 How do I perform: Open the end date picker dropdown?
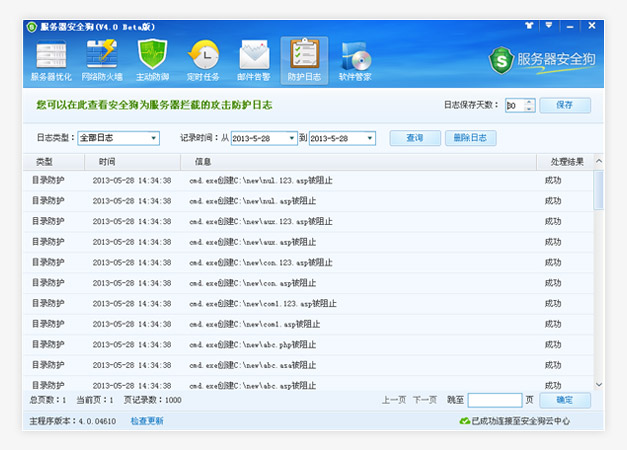pos(369,138)
